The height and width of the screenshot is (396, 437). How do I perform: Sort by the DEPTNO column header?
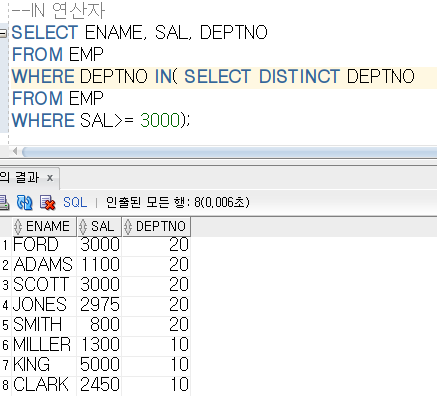pos(156,227)
